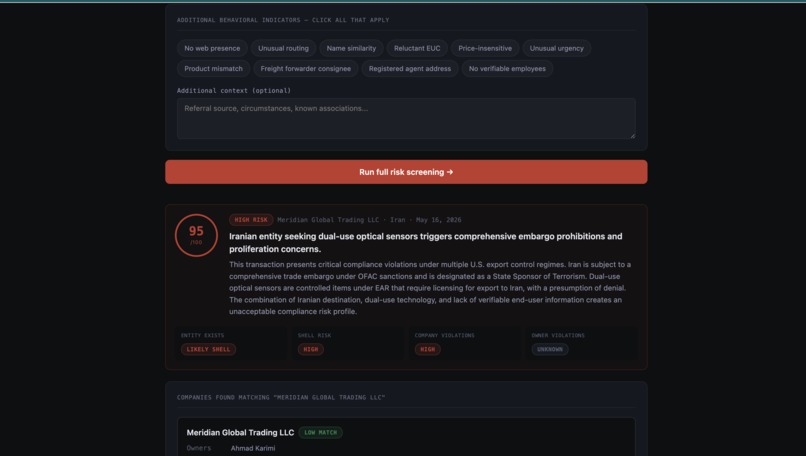Focus the Additional context text area
806x456 pixels.
coord(406,119)
